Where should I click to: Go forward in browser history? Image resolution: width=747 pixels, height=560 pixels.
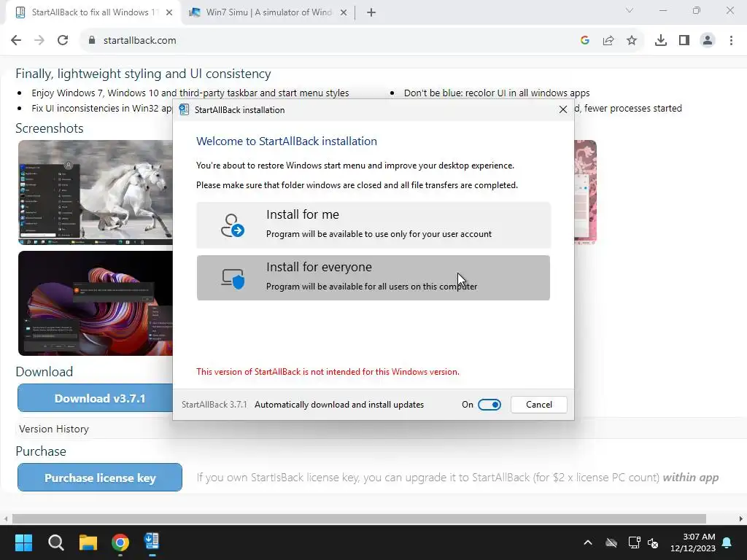pos(39,41)
